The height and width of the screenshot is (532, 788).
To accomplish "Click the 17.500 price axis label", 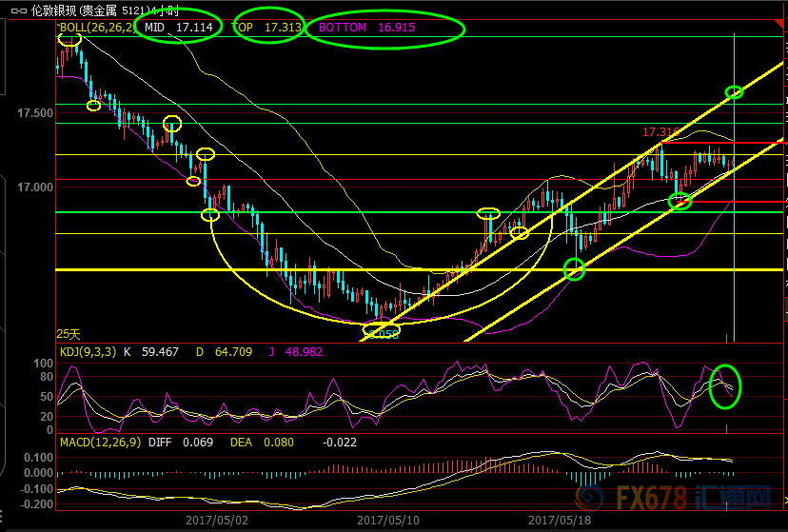I will pos(34,113).
